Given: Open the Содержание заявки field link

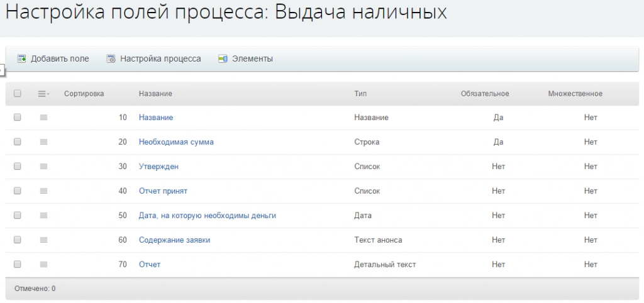Looking at the screenshot, I should (x=175, y=240).
